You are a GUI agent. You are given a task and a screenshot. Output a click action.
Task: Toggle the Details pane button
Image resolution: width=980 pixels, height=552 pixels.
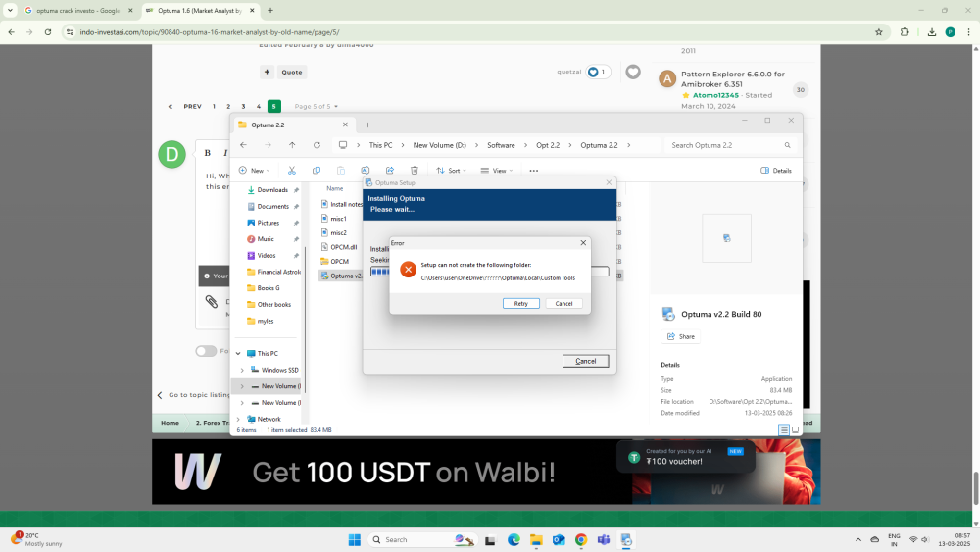[x=776, y=171]
